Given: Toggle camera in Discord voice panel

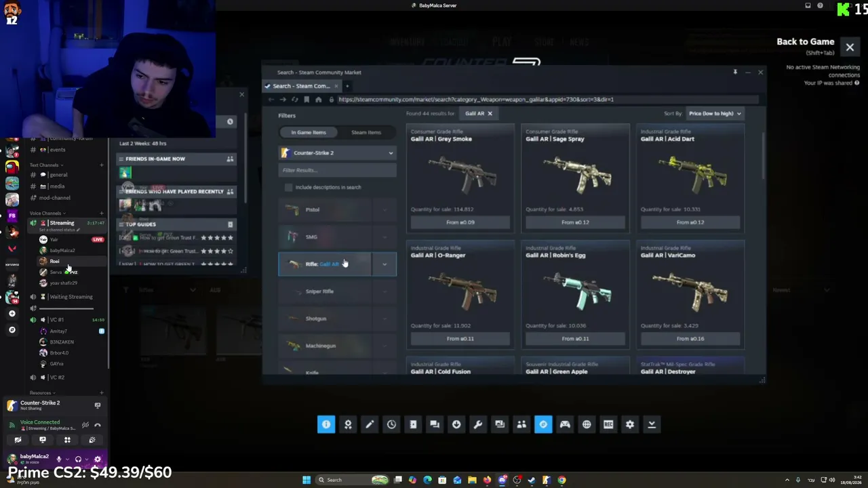Looking at the screenshot, I should (18, 440).
